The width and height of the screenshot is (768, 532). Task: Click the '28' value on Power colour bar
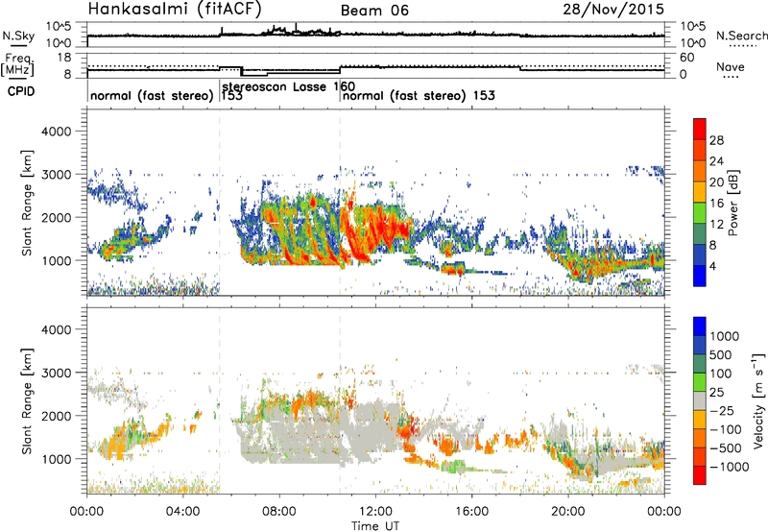pos(716,140)
